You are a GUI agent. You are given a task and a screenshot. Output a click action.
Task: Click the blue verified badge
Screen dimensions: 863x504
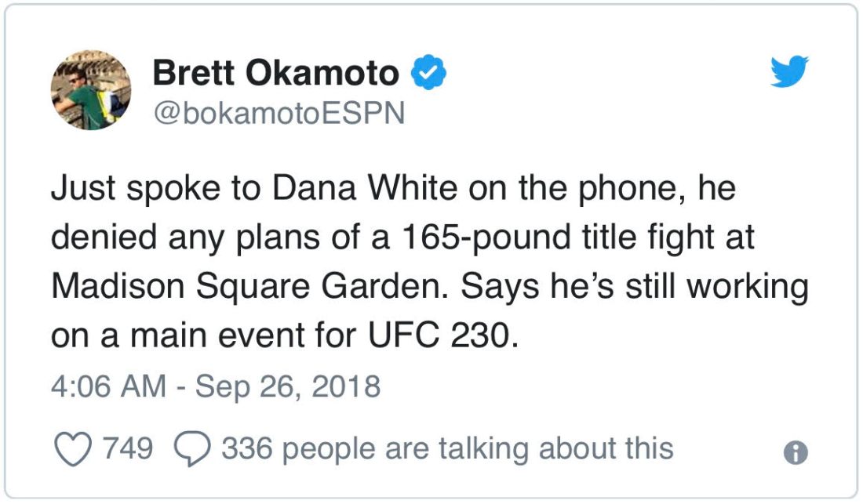coord(430,73)
